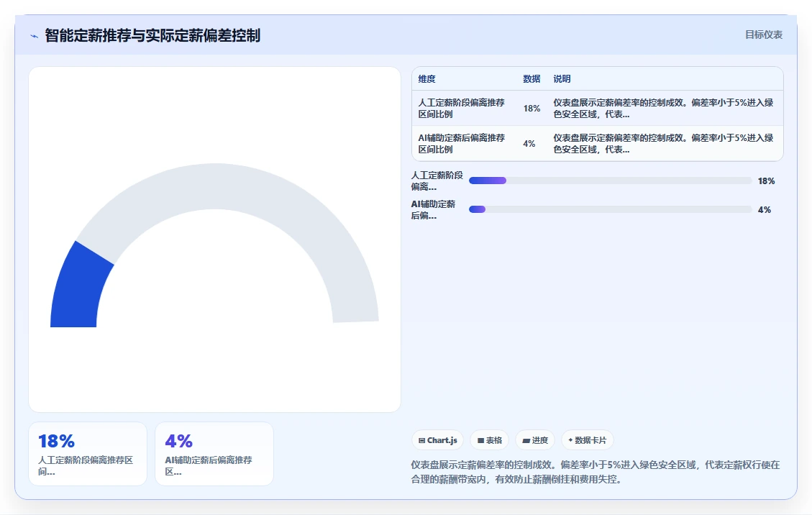Click the AI辅助定薪后偏… progress label
Screen dimensions: 812x515
(x=434, y=209)
